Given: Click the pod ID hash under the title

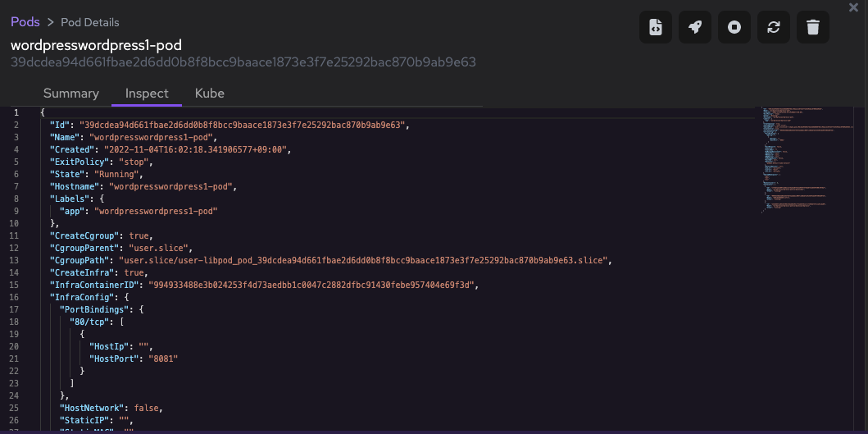Looking at the screenshot, I should 243,62.
